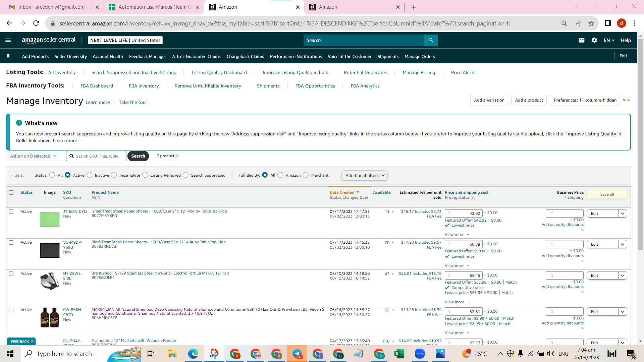This screenshot has height=362, width=644.
Task: Click the Search SKU, Title, ISBN field
Action: point(97,156)
